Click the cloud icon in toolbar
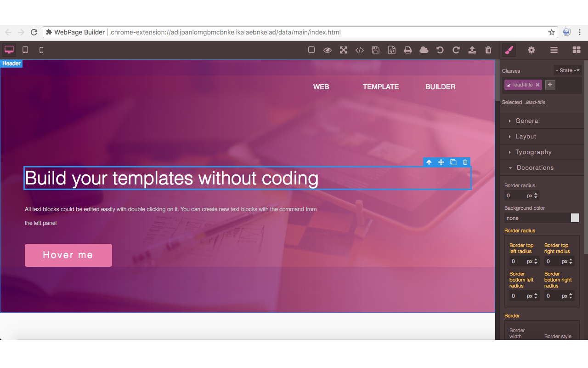Viewport: 588px width, 368px height. (x=424, y=50)
